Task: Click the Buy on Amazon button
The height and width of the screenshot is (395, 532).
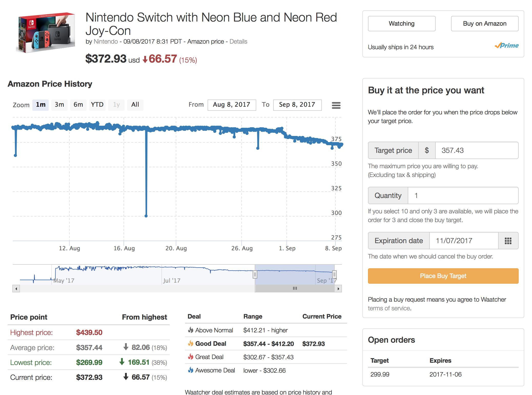Action: click(x=484, y=24)
